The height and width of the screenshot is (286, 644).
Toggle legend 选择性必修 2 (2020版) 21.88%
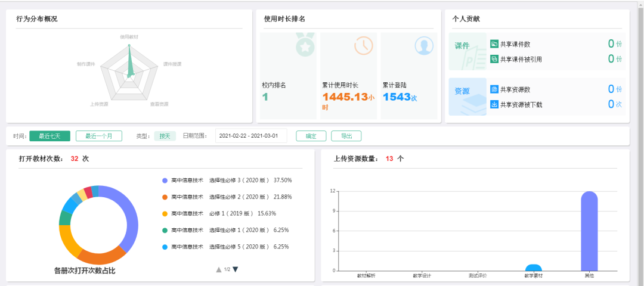pyautogui.click(x=227, y=197)
